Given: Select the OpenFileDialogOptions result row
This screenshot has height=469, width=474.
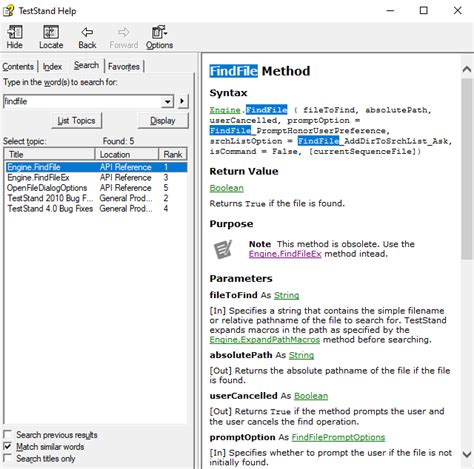Looking at the screenshot, I should click(96, 188).
